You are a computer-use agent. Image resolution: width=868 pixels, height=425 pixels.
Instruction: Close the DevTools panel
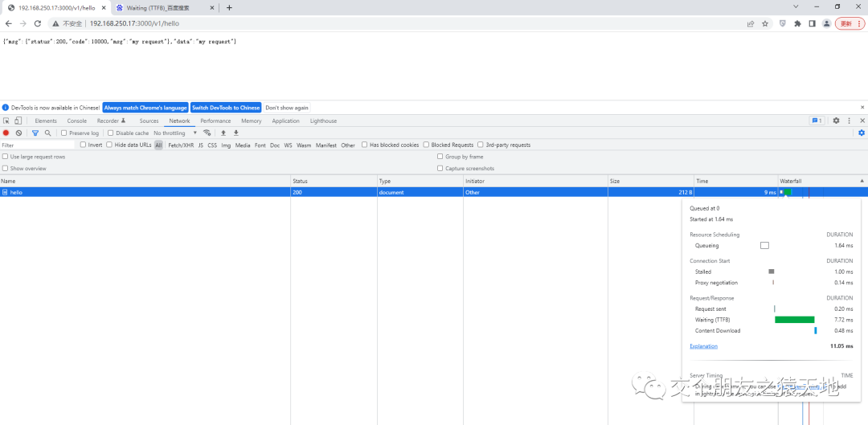(x=862, y=121)
